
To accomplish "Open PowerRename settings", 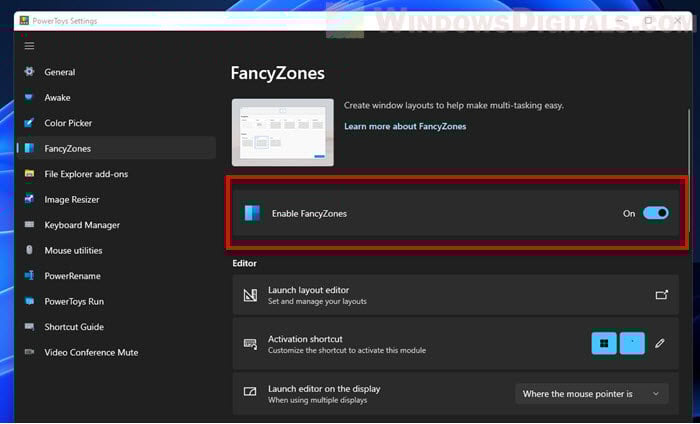I will (116, 275).
